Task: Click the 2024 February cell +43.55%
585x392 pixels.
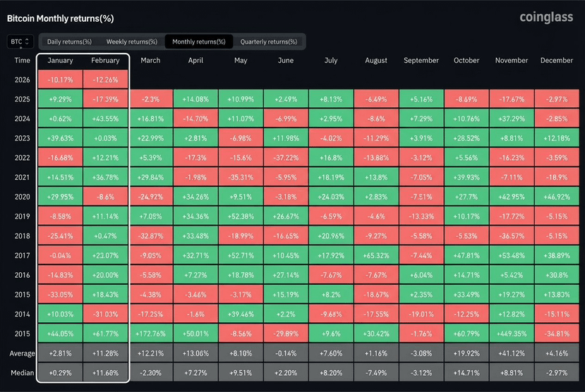Action: point(105,119)
